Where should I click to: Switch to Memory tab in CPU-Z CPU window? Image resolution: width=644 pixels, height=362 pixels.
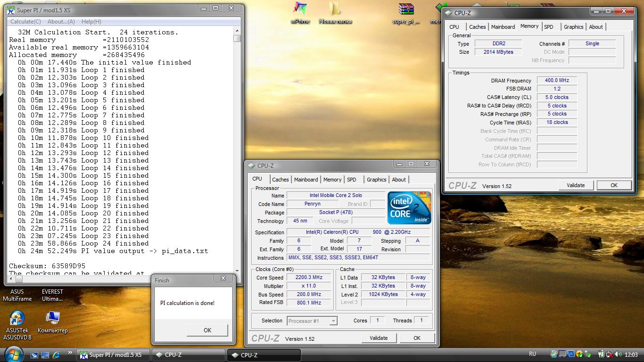332,180
